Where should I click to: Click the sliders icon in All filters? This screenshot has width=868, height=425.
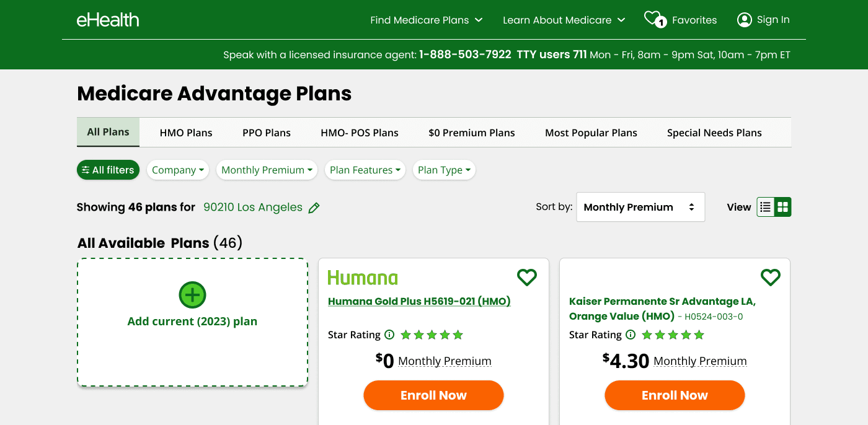point(86,170)
